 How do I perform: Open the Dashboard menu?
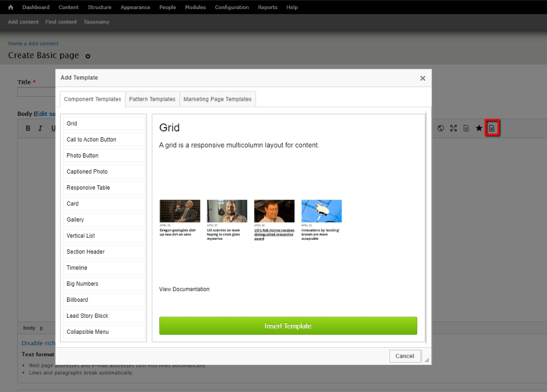tap(36, 7)
